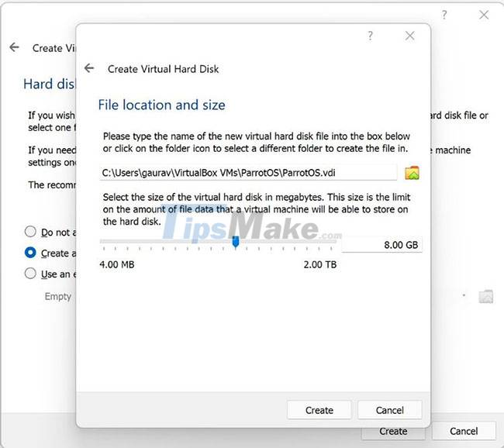Click the ParrotOS.vdi file path field
The height and width of the screenshot is (448, 504).
pos(248,173)
